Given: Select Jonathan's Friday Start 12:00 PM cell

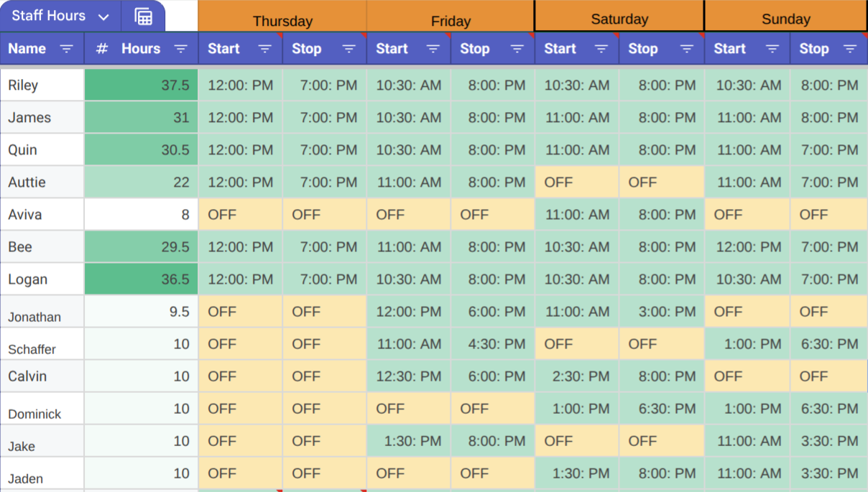Looking at the screenshot, I should click(x=409, y=312).
